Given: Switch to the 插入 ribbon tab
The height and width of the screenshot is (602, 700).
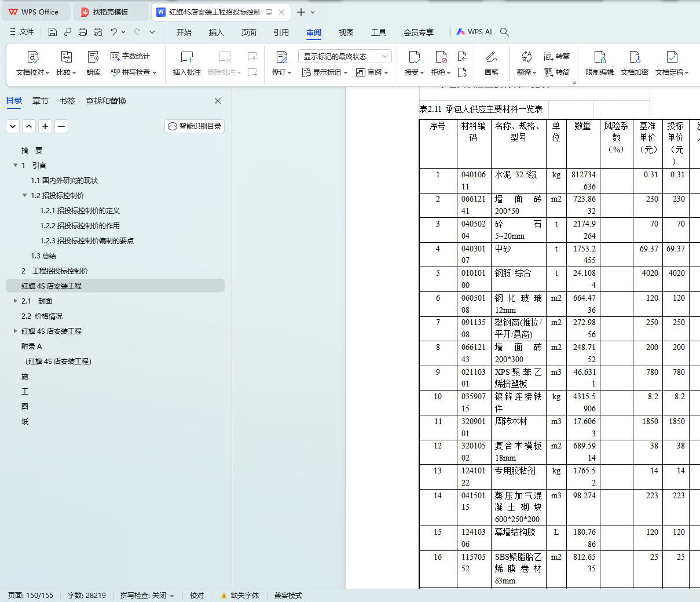Looking at the screenshot, I should tap(217, 32).
